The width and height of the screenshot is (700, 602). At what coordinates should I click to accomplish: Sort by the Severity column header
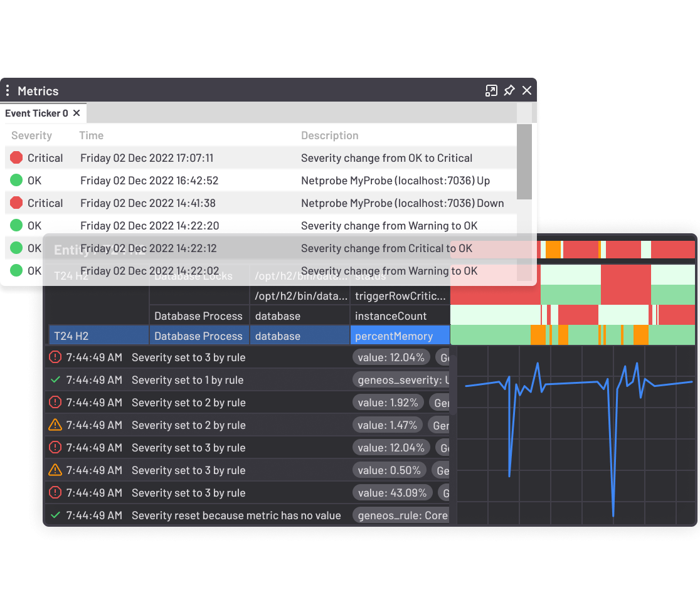pos(31,135)
